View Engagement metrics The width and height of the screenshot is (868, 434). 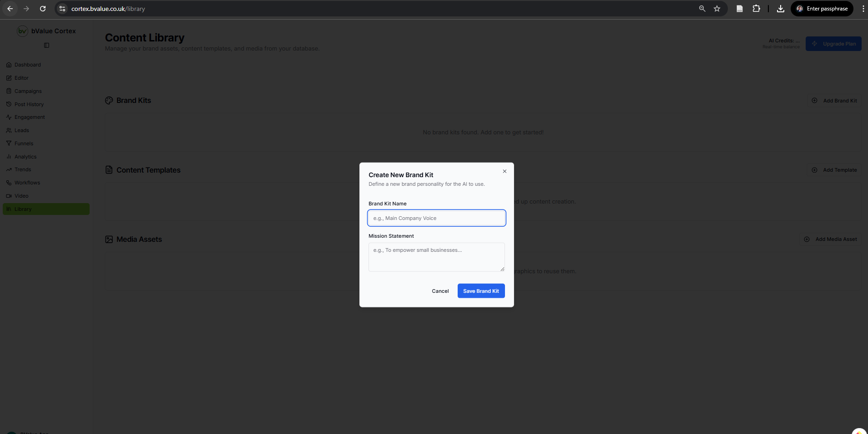[29, 117]
